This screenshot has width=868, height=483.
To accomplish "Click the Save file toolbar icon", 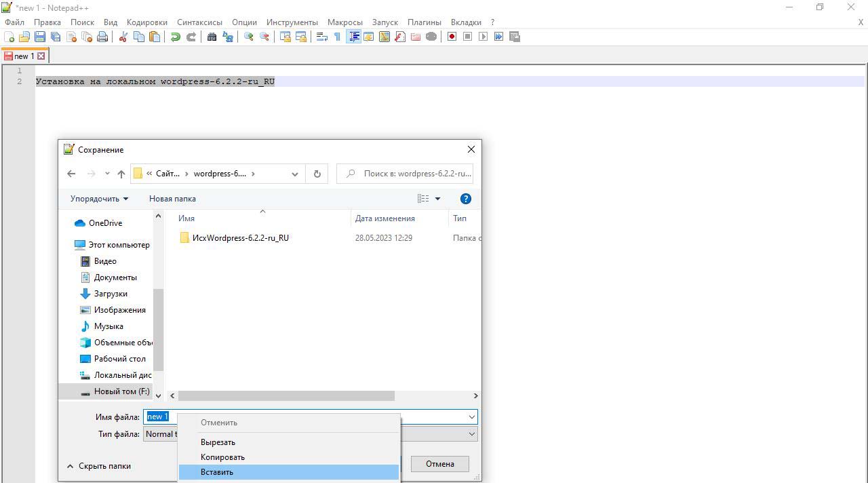I will pyautogui.click(x=40, y=37).
